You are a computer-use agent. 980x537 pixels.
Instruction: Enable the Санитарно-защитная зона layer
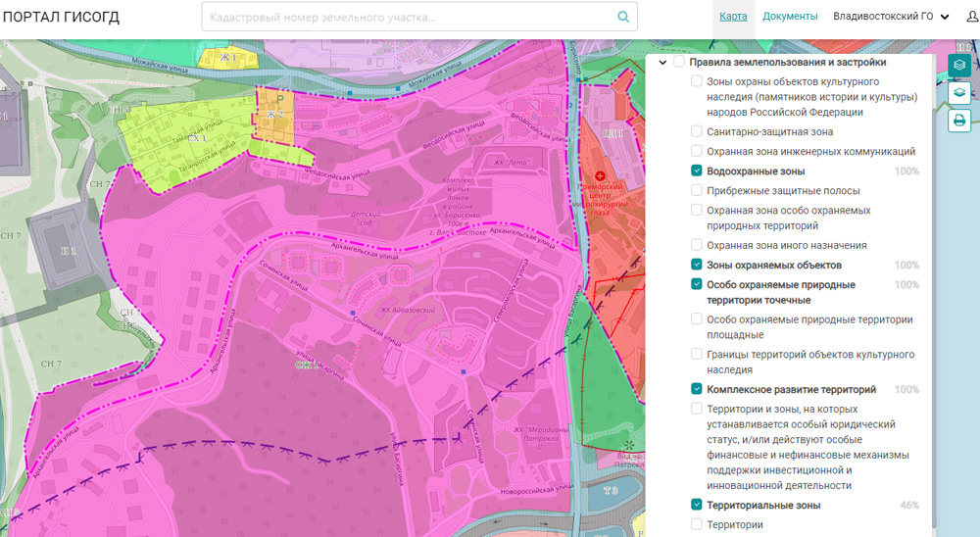[x=696, y=130]
